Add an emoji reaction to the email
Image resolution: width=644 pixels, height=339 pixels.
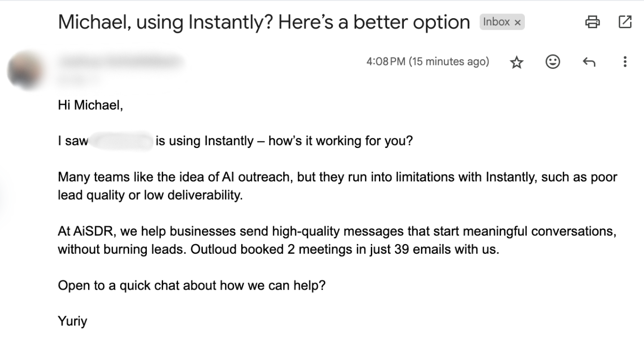point(553,62)
